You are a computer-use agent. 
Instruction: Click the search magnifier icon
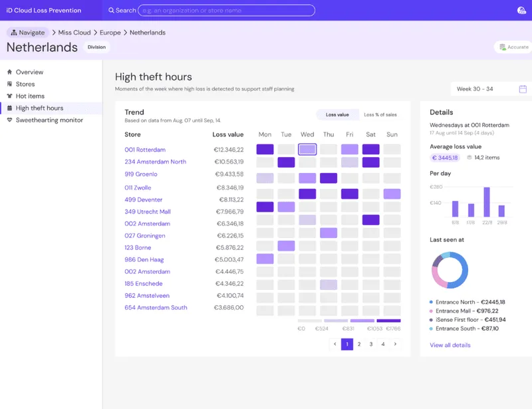pyautogui.click(x=111, y=10)
